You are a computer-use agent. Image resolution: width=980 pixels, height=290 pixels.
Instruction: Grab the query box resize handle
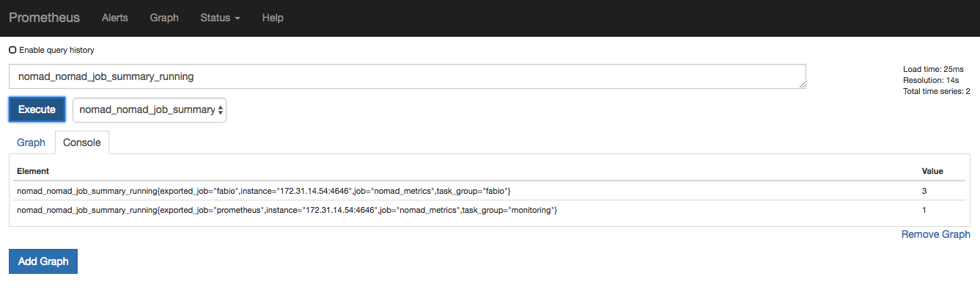coord(802,85)
